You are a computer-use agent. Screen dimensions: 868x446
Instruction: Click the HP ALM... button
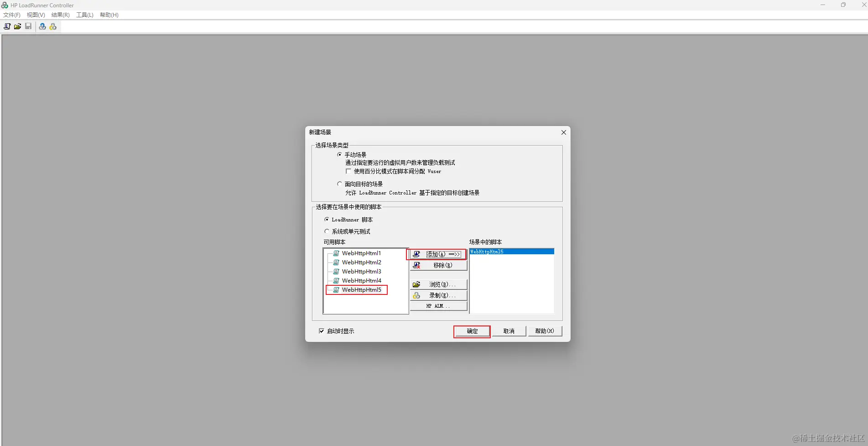pyautogui.click(x=438, y=306)
